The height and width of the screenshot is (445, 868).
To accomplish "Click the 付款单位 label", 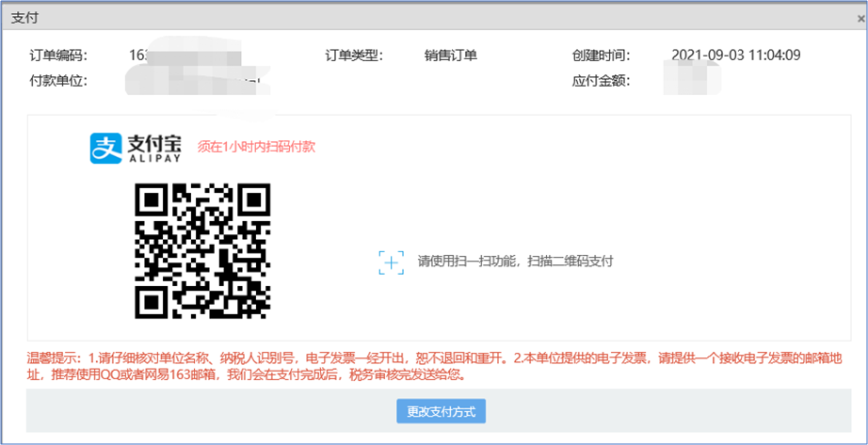I will tap(58, 80).
